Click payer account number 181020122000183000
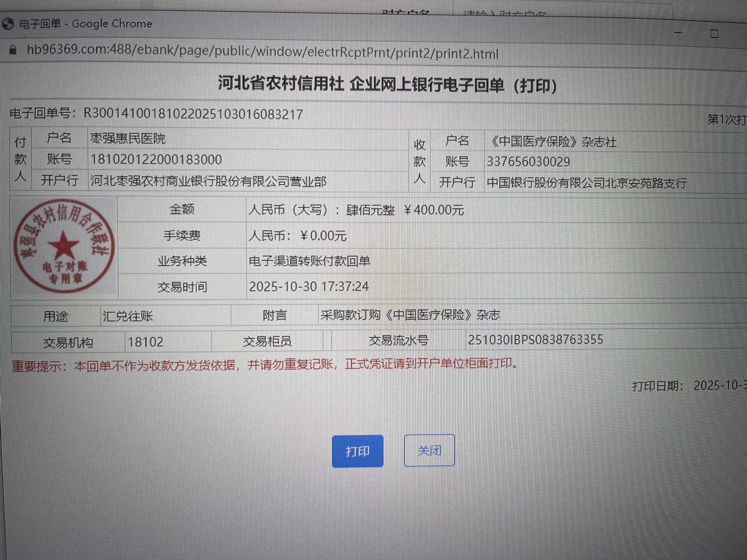Image resolution: width=747 pixels, height=560 pixels. 156,160
